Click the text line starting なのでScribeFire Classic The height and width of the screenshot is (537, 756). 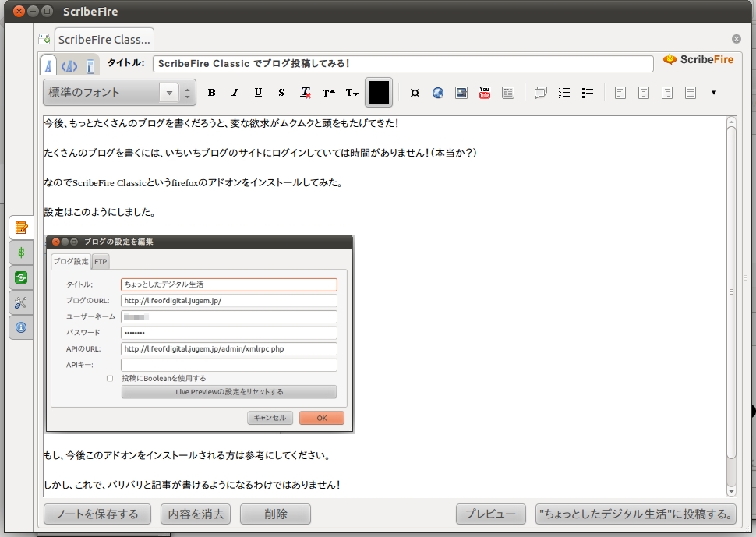coord(194,182)
